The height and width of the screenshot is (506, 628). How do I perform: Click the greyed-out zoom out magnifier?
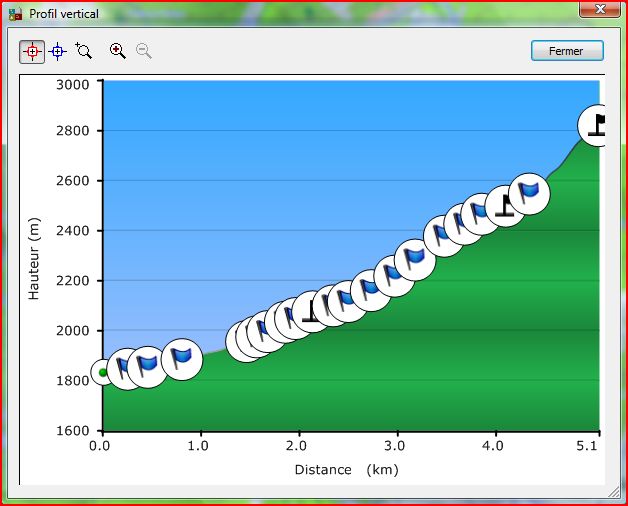(144, 51)
